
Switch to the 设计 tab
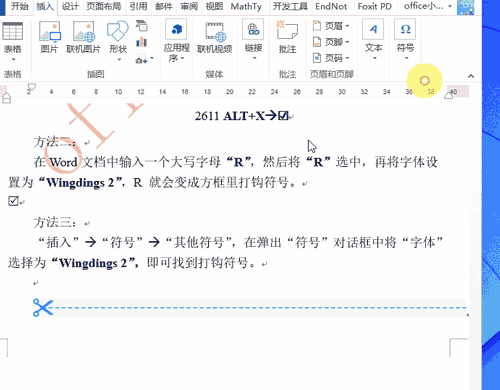[x=70, y=6]
